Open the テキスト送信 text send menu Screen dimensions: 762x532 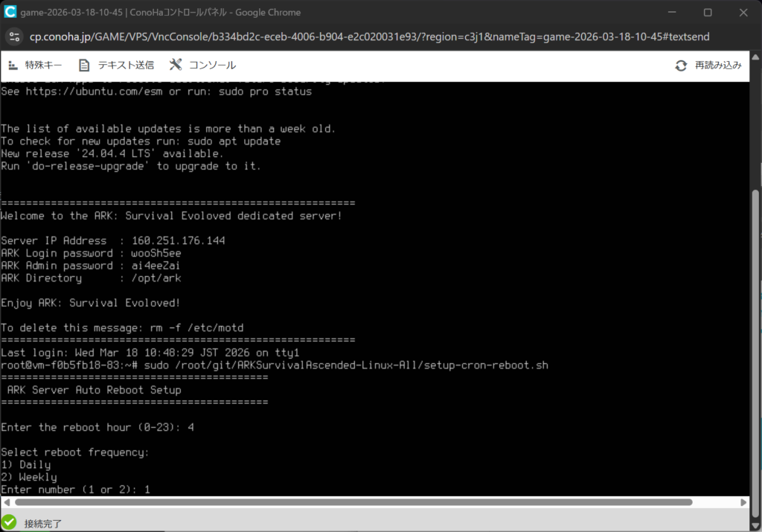click(x=125, y=65)
